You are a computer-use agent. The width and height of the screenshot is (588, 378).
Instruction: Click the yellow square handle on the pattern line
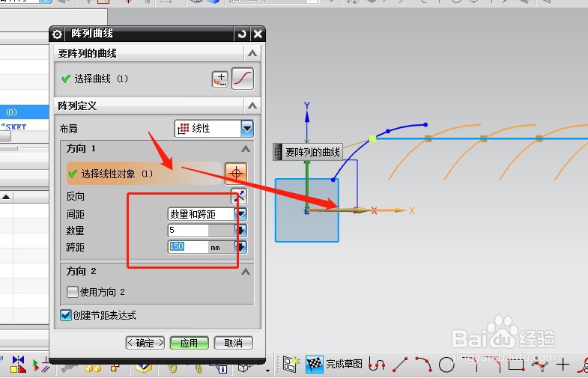372,138
